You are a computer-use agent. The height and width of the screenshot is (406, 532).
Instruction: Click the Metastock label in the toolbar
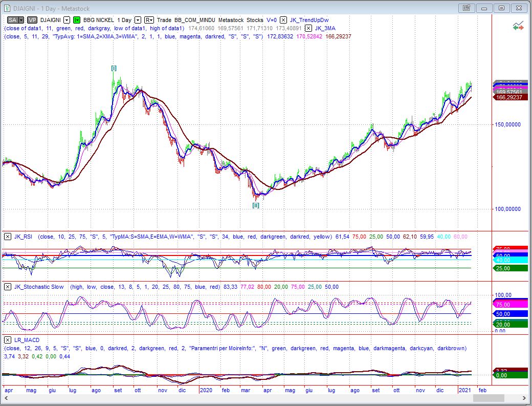tap(231, 20)
